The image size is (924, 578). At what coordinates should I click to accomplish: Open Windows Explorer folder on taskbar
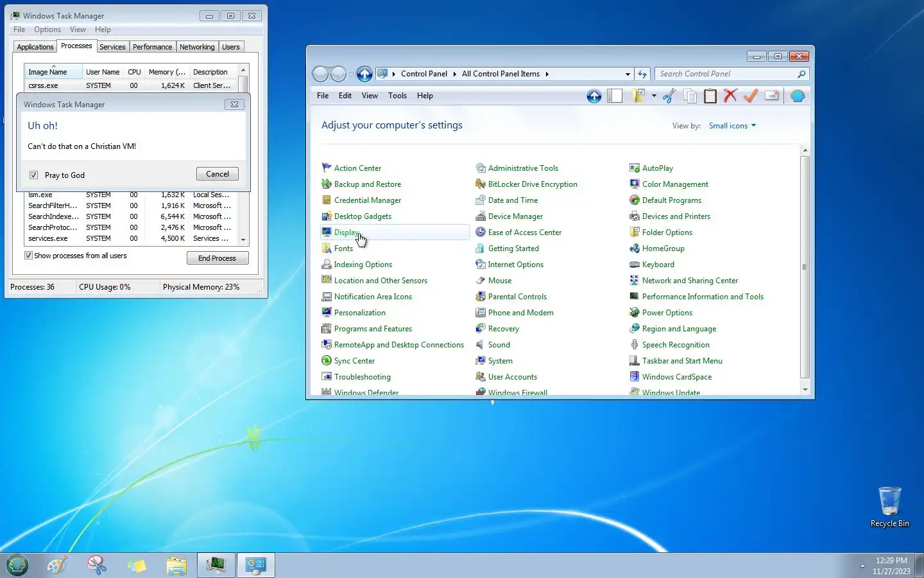click(x=176, y=565)
